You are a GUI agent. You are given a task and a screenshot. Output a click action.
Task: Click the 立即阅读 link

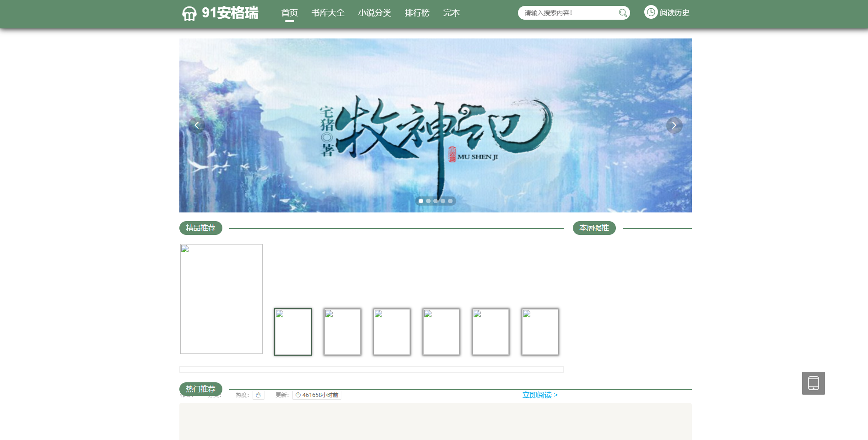pos(540,395)
